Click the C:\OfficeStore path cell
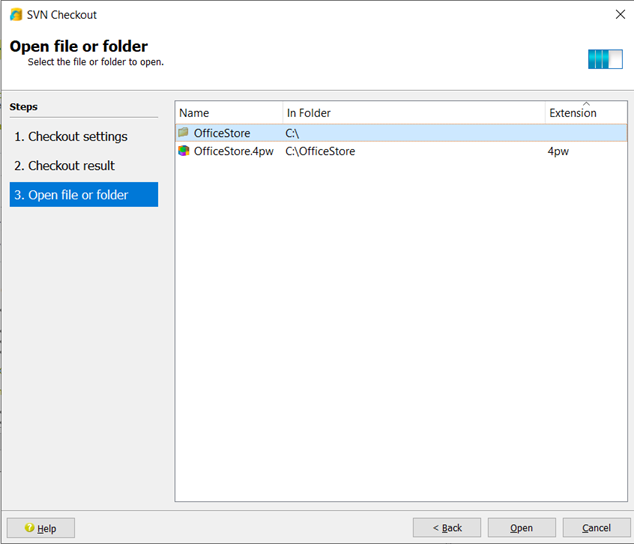 click(x=320, y=151)
